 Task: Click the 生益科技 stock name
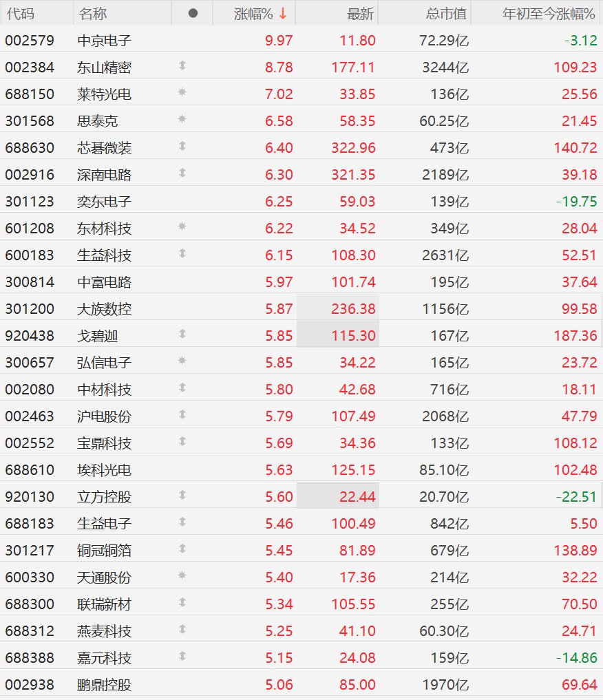(104, 255)
